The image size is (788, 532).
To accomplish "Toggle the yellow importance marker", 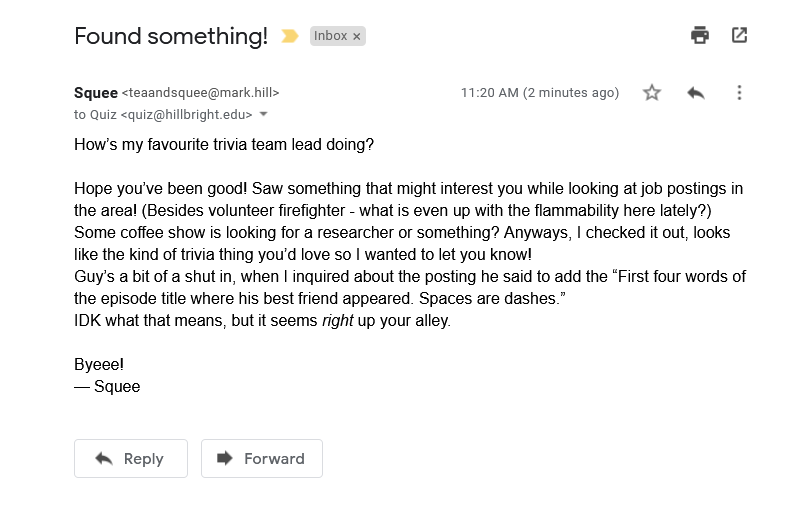I will (289, 36).
